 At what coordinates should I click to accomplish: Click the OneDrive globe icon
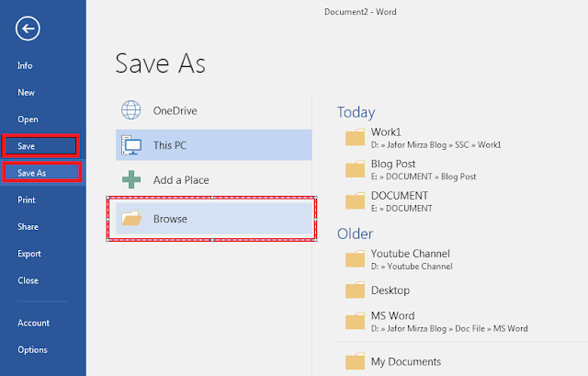tap(130, 110)
